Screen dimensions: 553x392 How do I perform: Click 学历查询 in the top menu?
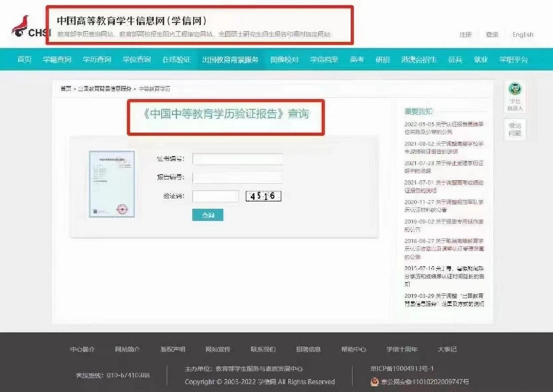pyautogui.click(x=97, y=60)
